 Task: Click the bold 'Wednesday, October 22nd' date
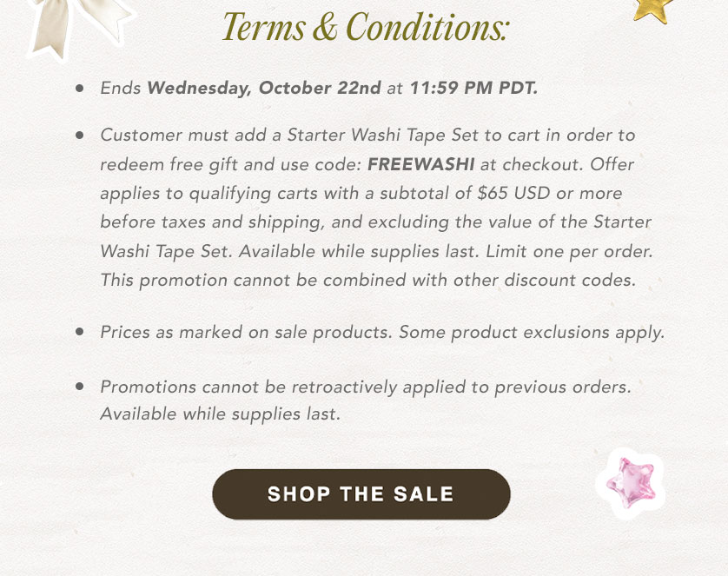click(264, 89)
